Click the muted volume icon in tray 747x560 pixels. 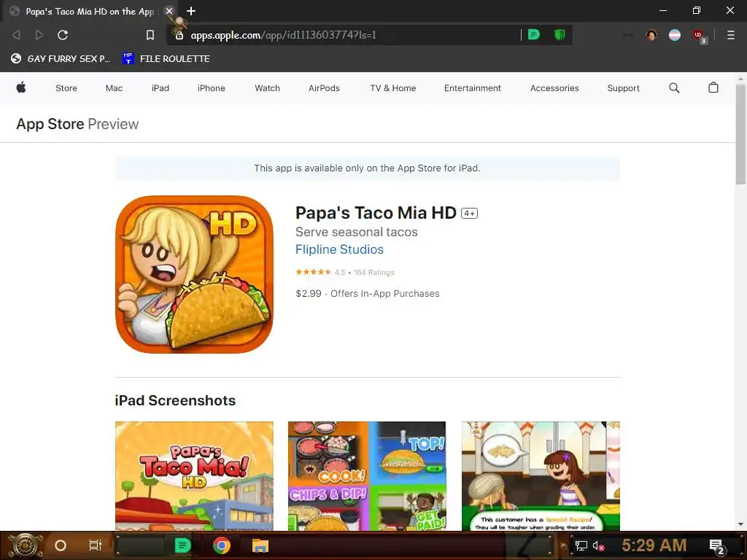pyautogui.click(x=599, y=545)
